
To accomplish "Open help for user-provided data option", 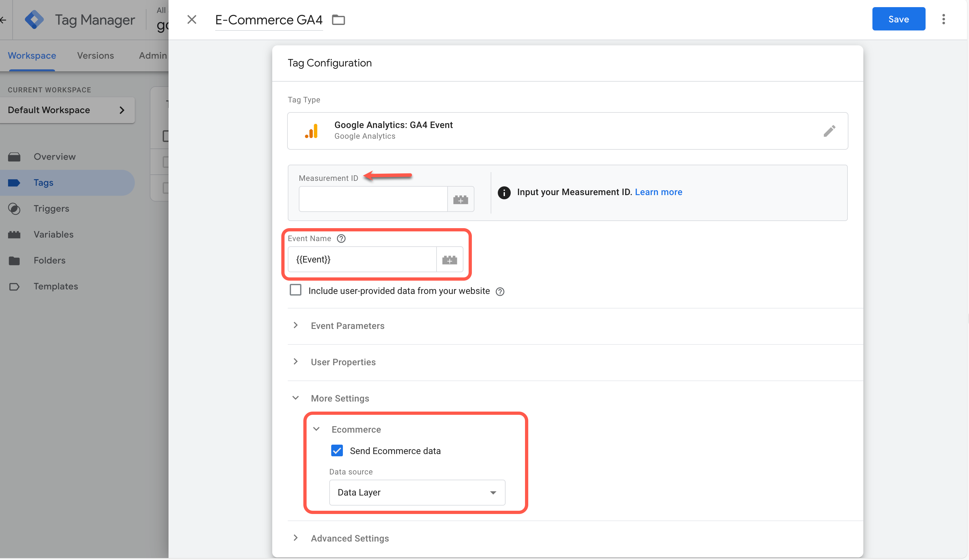I will point(500,292).
